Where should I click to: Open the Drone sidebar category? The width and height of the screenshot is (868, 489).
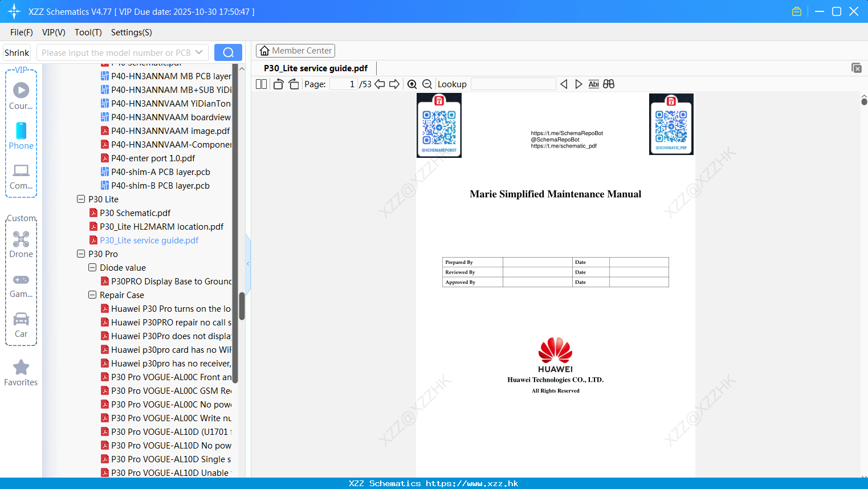point(21,245)
